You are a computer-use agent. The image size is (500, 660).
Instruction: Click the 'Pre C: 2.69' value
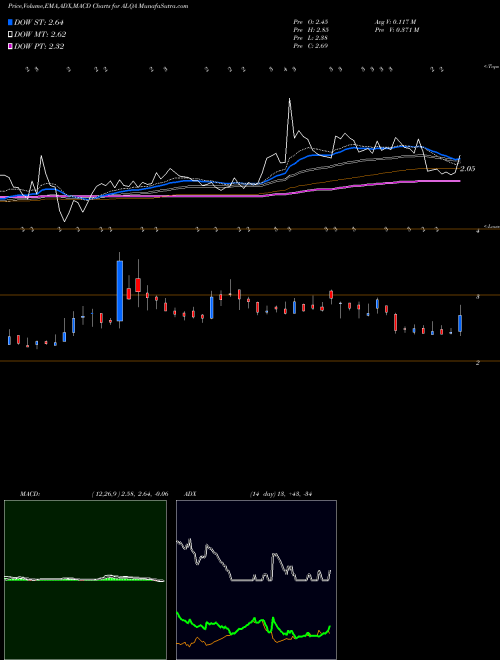pyautogui.click(x=311, y=46)
